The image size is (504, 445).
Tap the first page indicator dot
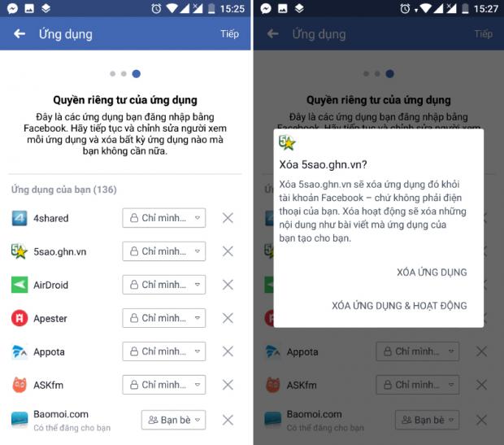[112, 74]
